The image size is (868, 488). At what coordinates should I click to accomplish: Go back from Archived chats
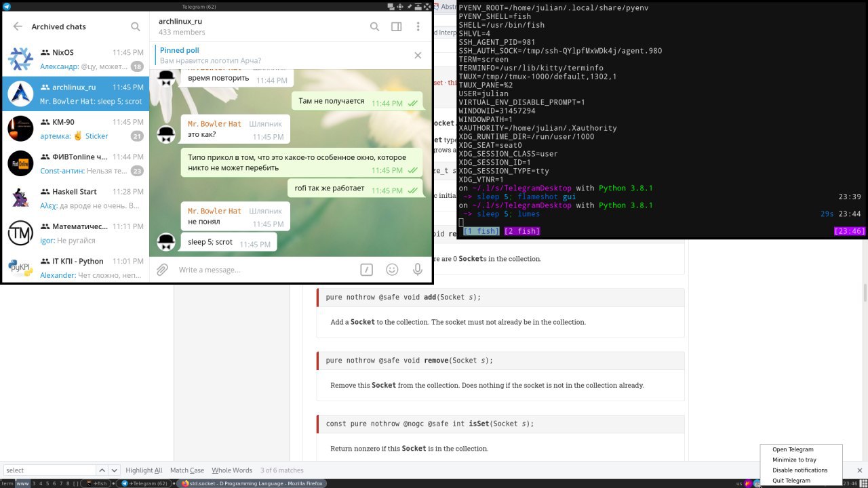point(18,26)
